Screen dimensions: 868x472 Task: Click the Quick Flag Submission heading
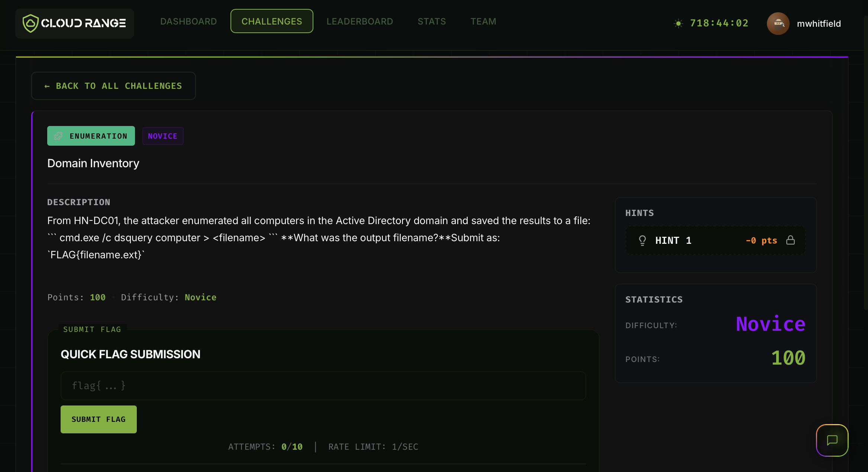[130, 354]
